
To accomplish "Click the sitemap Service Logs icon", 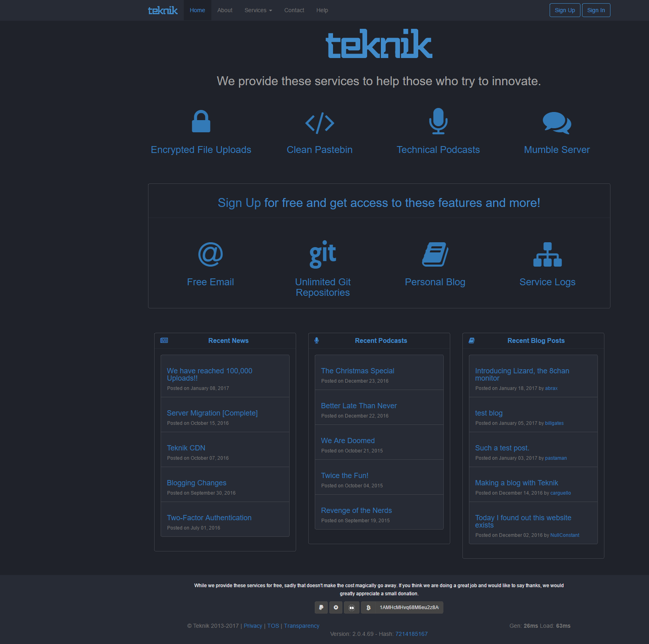I will click(x=548, y=254).
